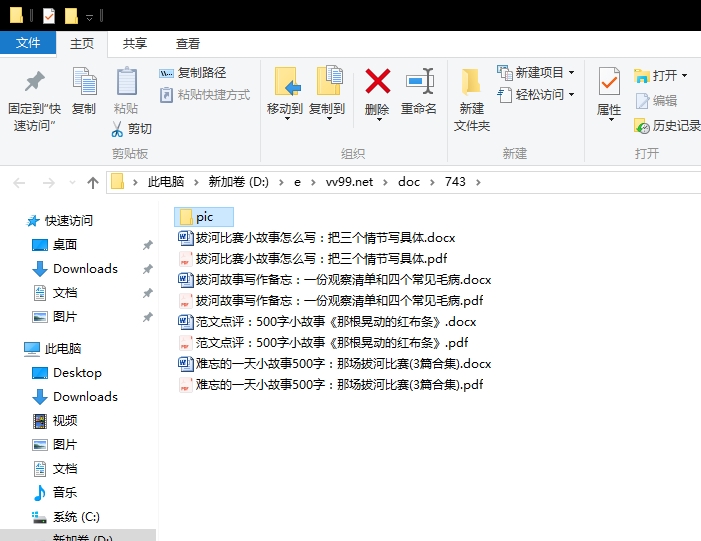Click Paste shortcut option
The image size is (701, 541).
tap(205, 95)
